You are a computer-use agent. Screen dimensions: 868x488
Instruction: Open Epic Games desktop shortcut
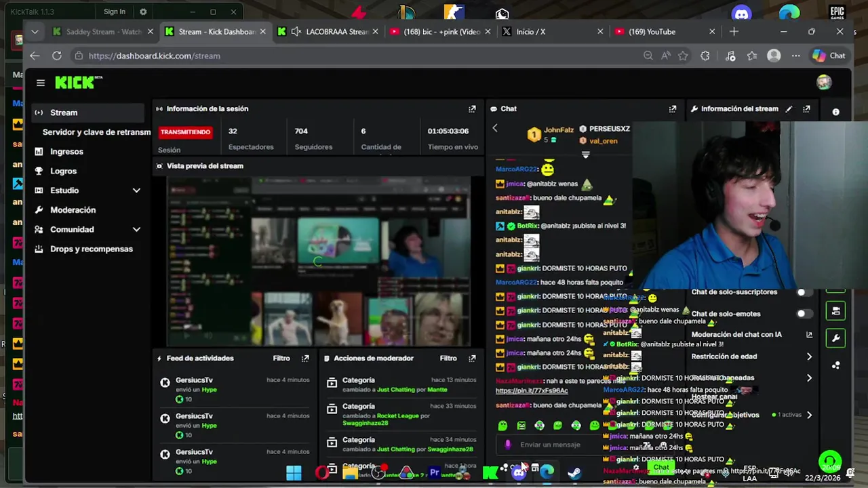coord(837,13)
